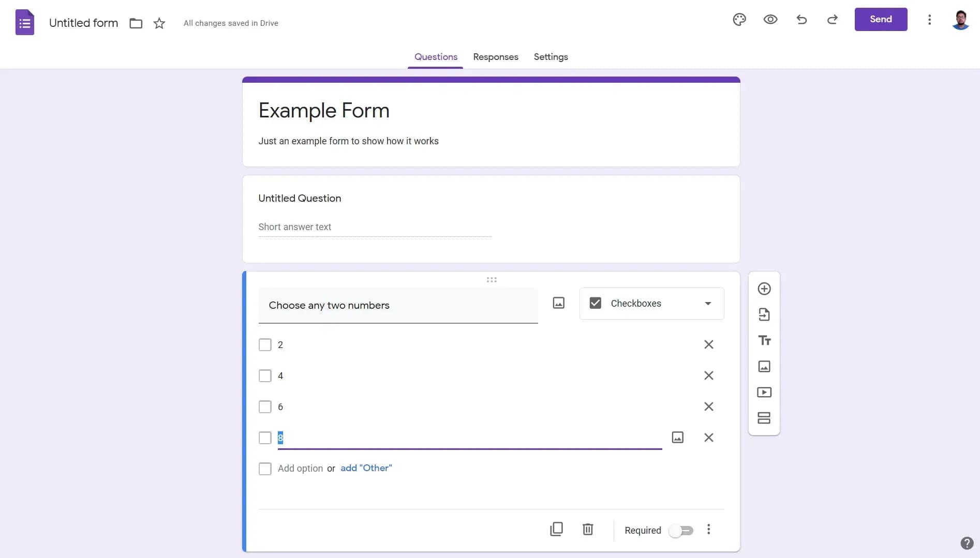Click the checkbox beside option 6

click(265, 407)
